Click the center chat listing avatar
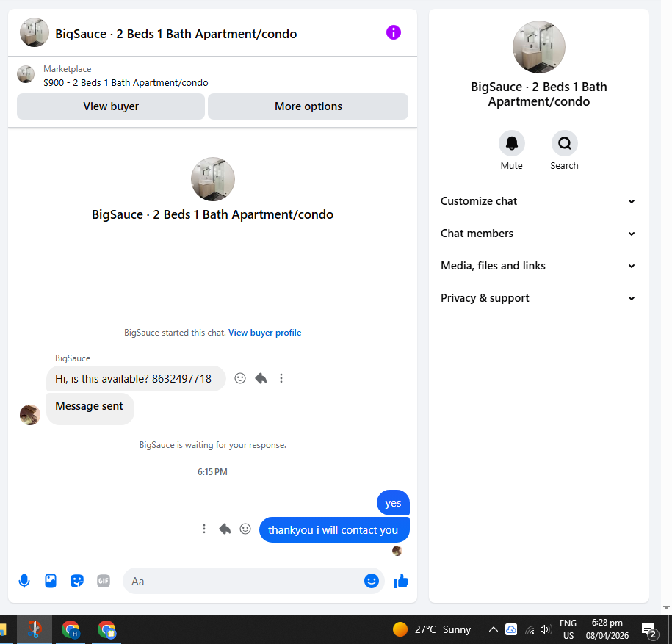The width and height of the screenshot is (672, 644). [x=212, y=179]
